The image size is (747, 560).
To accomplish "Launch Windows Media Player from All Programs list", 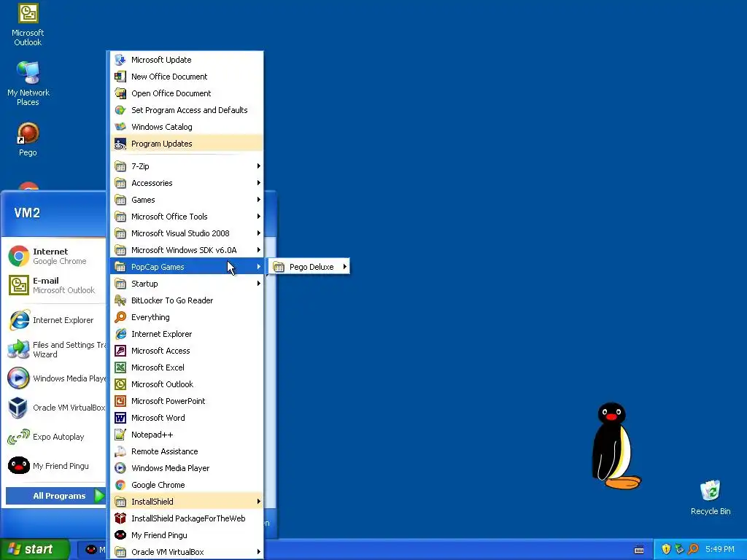I will [x=187, y=468].
